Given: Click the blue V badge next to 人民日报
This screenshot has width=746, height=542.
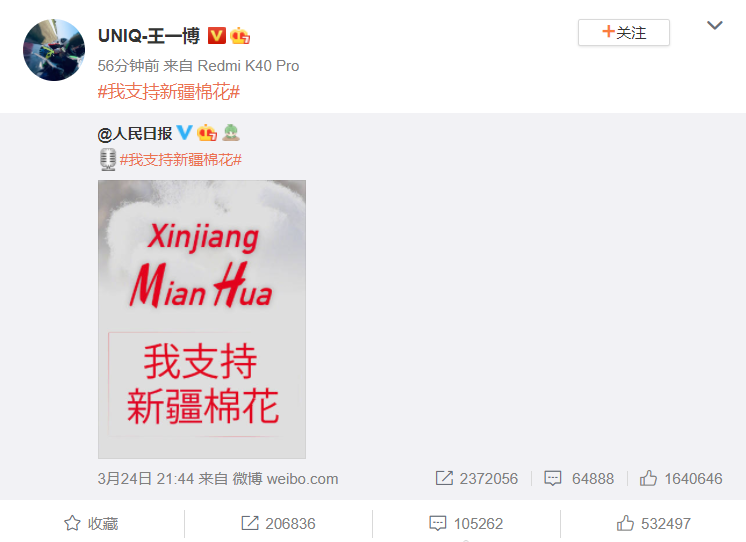Looking at the screenshot, I should pyautogui.click(x=184, y=133).
